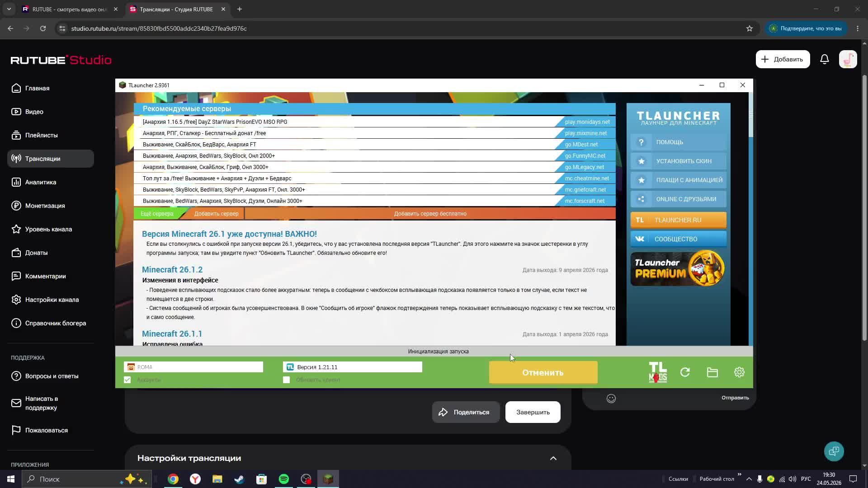Go back in browser history
The width and height of the screenshot is (868, 488).
click(10, 28)
